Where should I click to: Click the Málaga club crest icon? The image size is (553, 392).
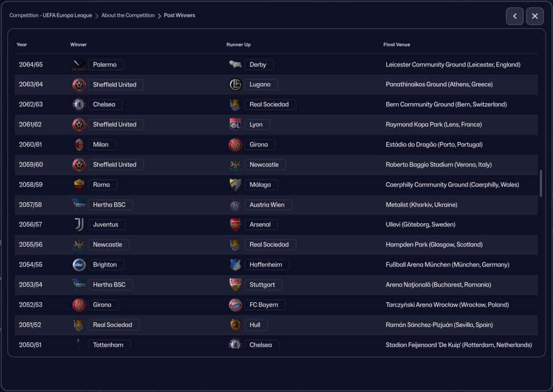pos(235,184)
